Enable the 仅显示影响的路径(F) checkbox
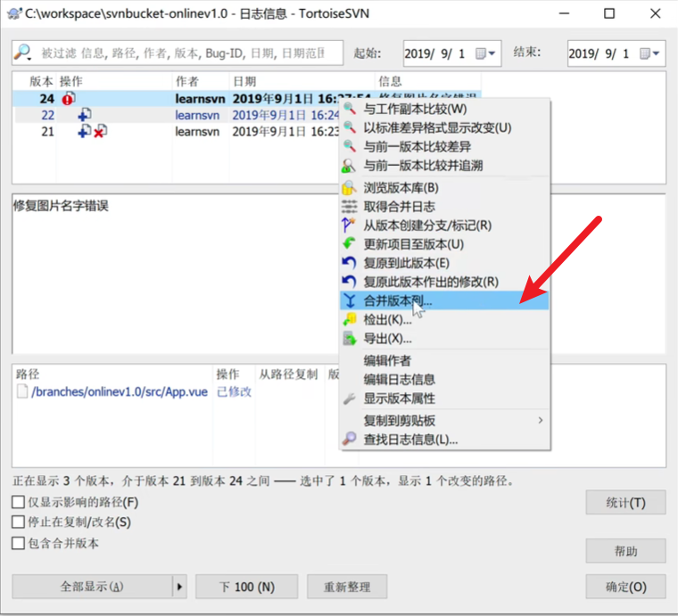The image size is (678, 616). pyautogui.click(x=18, y=502)
